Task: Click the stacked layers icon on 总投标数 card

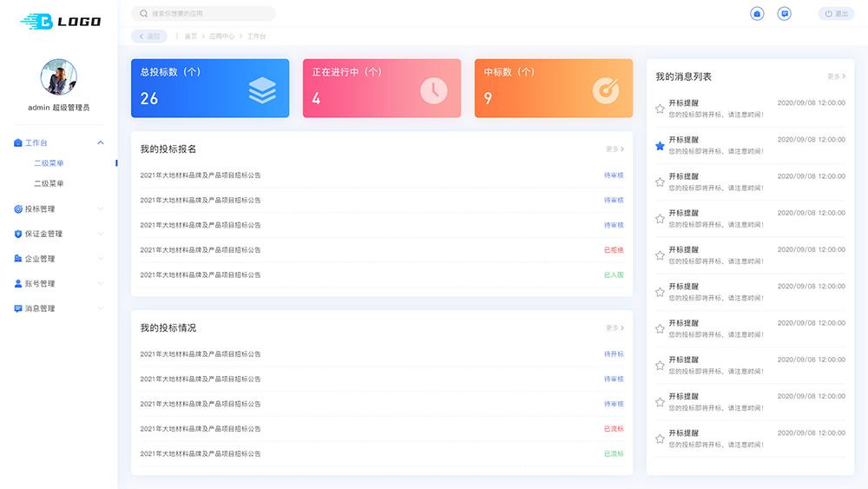Action: tap(262, 90)
